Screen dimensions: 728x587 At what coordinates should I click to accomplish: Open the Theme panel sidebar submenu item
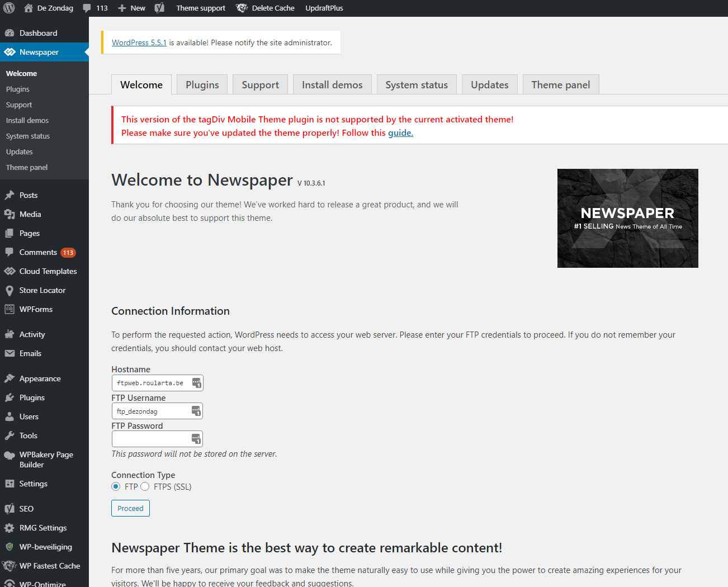pos(27,167)
